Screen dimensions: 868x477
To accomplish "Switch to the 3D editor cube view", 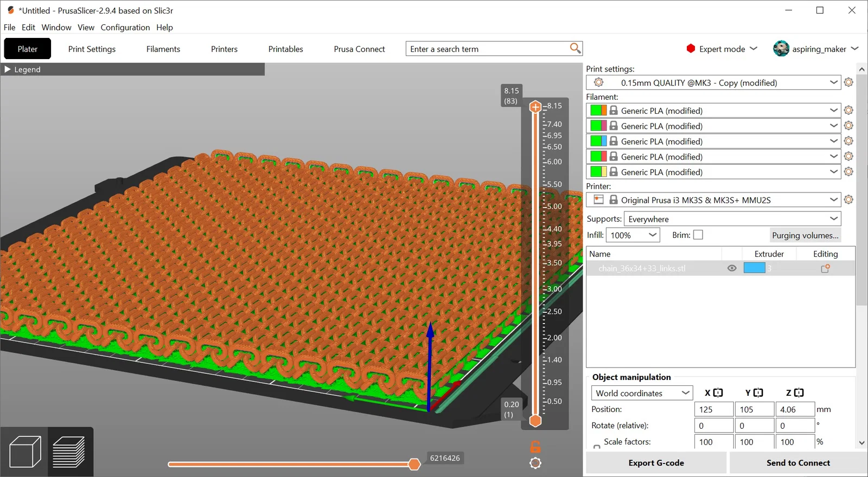I will [25, 452].
